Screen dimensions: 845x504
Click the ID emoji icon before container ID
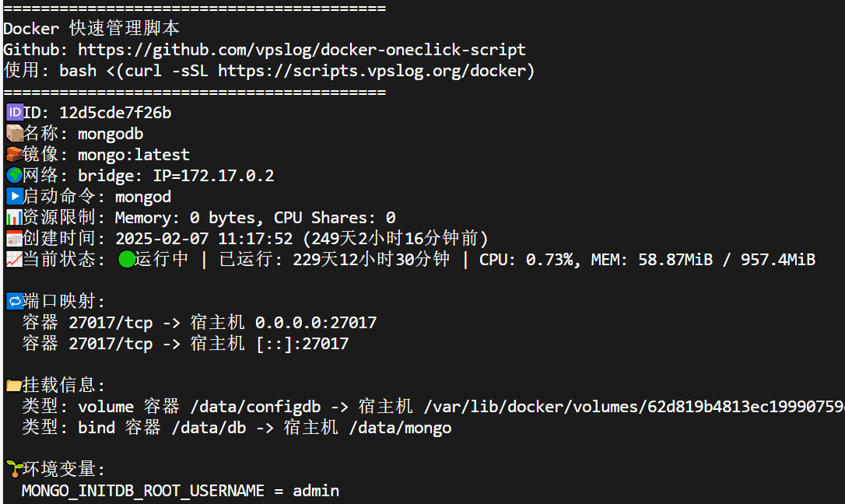coord(13,113)
